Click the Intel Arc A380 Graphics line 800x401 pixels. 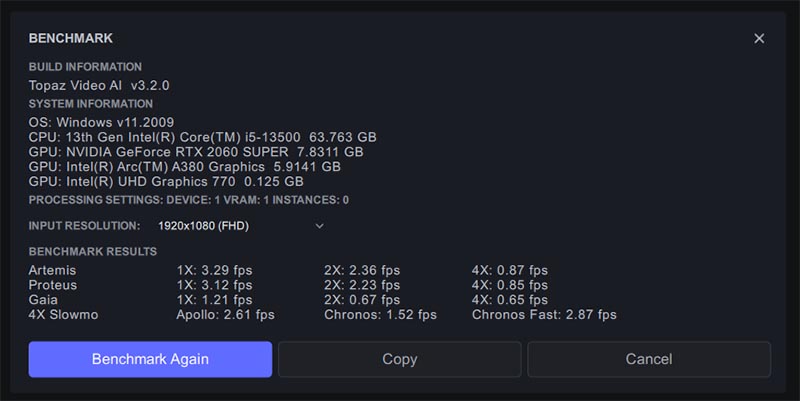tap(185, 167)
